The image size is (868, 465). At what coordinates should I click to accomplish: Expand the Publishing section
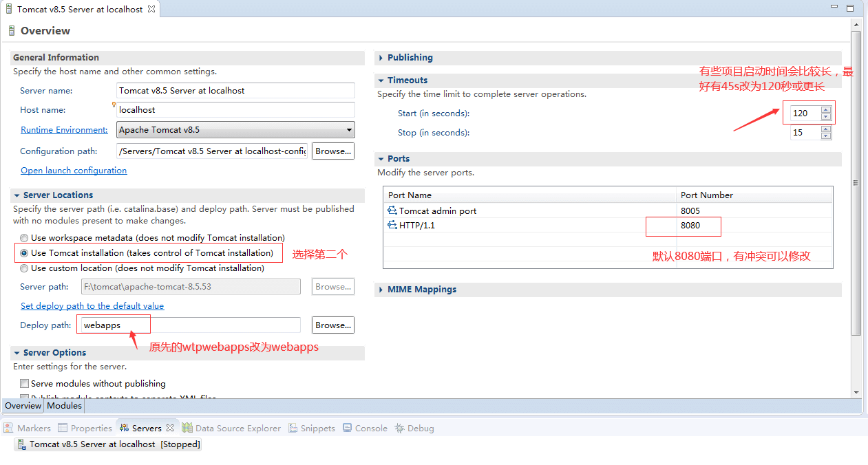[381, 58]
